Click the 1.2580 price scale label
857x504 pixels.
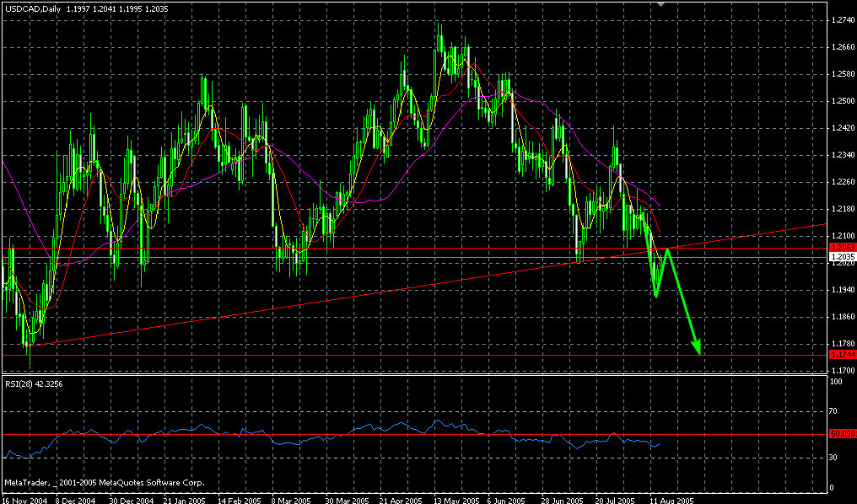click(x=843, y=73)
